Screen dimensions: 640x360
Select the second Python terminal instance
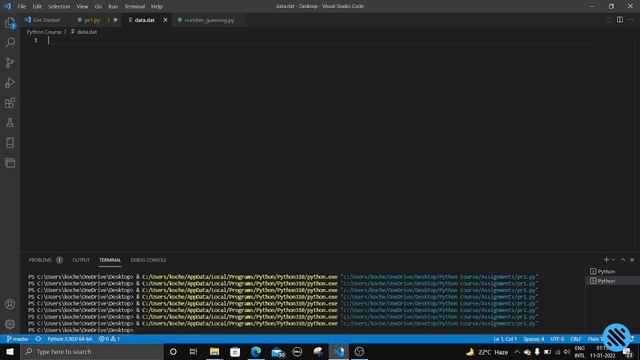tap(606, 280)
